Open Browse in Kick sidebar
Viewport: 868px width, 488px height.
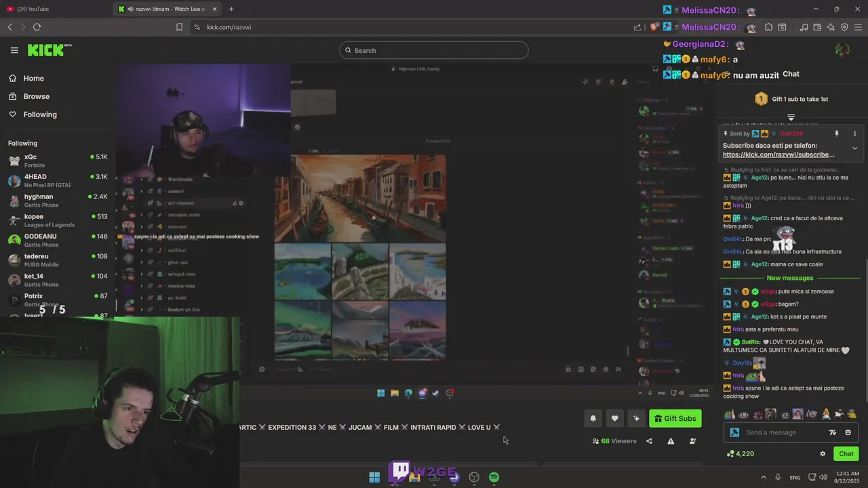pos(36,96)
